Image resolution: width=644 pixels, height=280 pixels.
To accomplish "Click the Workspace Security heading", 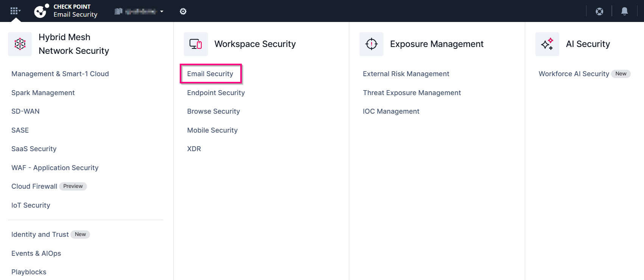I will (255, 44).
